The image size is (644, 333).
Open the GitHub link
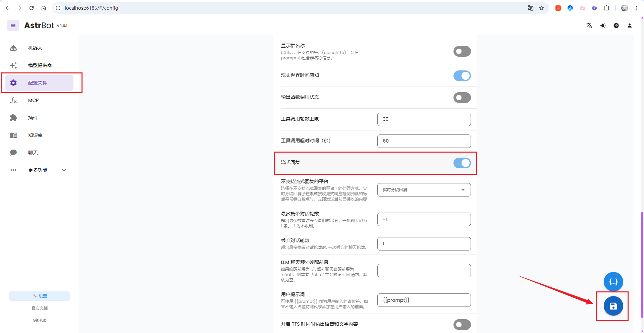click(40, 320)
